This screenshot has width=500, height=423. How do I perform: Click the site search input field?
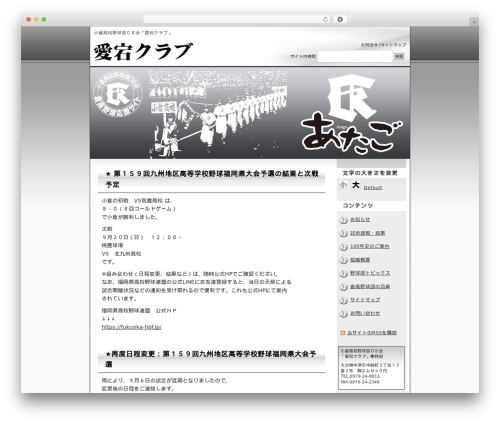(x=355, y=56)
